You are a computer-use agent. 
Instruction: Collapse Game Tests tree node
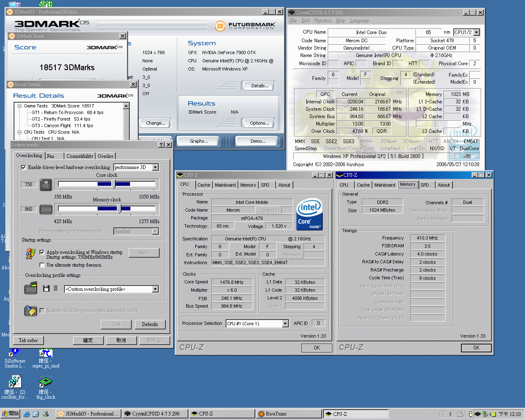pyautogui.click(x=19, y=106)
